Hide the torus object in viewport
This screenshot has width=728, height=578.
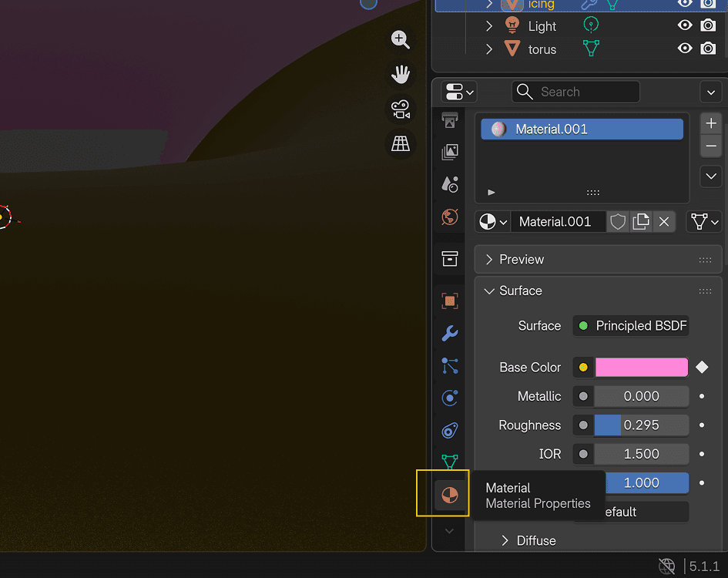[x=684, y=49]
